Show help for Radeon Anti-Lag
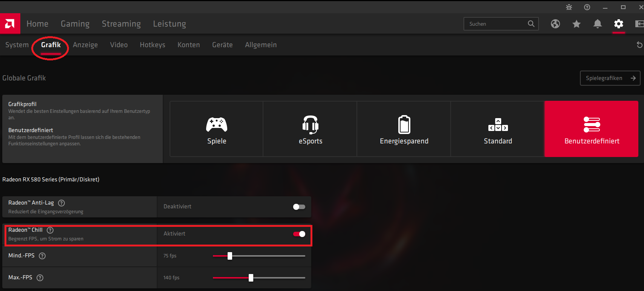This screenshot has width=644, height=291. tap(61, 203)
